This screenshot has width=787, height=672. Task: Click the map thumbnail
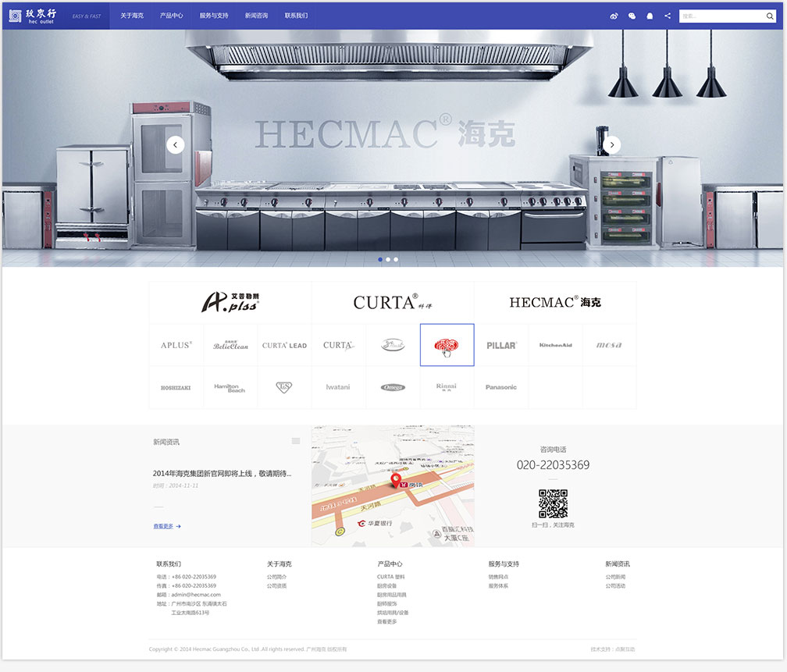pos(393,485)
